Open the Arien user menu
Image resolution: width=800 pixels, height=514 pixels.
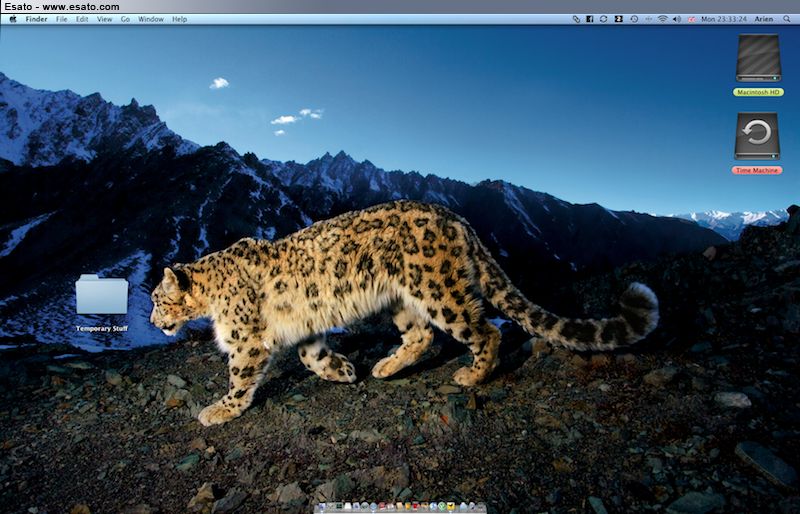pos(764,19)
